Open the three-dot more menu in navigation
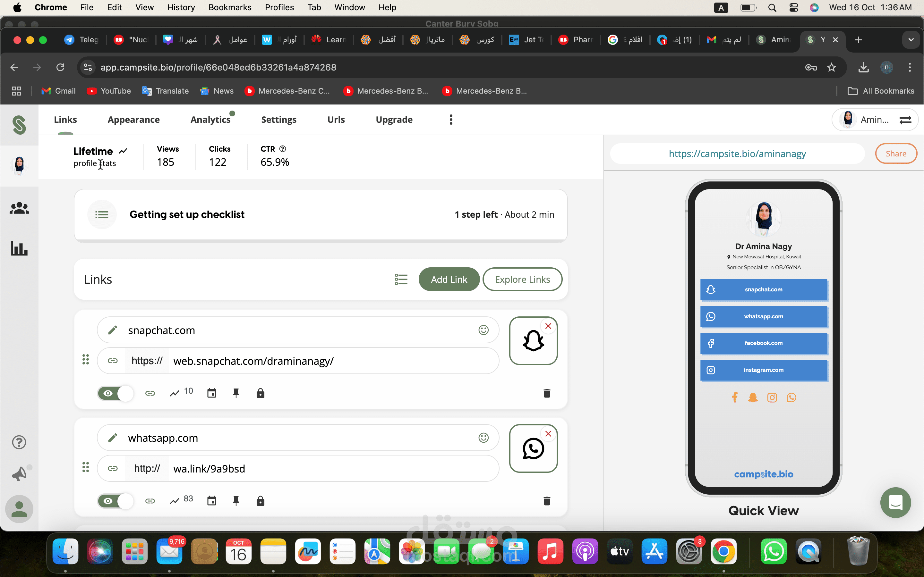Screen dimensions: 924x577 coord(451,120)
